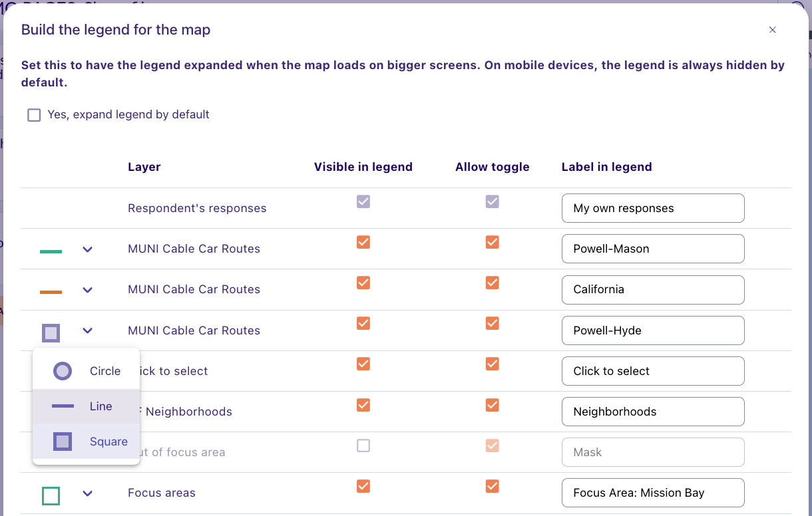The image size is (812, 516).
Task: Untick Visible in legend for Neighborhoods
Action: (x=363, y=404)
